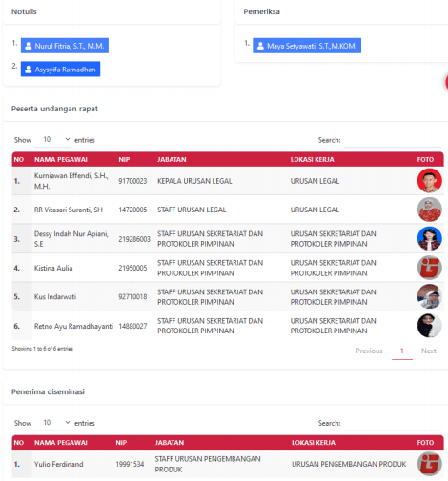
Task: Click NIP 21950005
Action: click(x=132, y=268)
